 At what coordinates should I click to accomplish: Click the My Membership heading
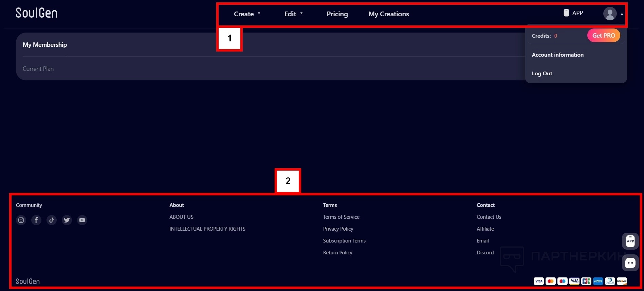pos(45,45)
